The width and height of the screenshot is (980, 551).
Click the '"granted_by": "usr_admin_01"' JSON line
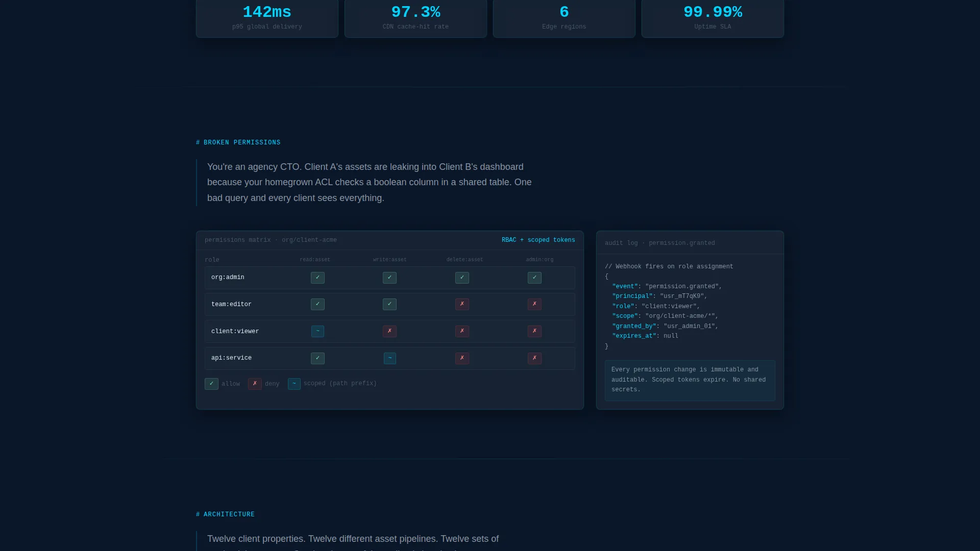(665, 327)
